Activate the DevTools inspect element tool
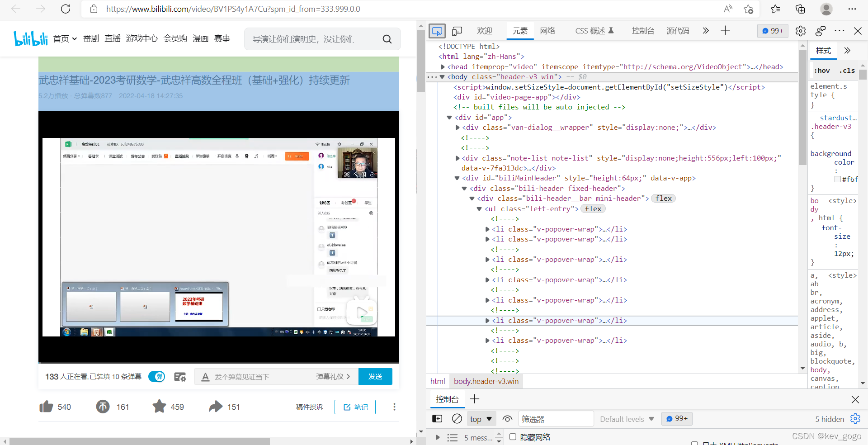Screen dimensions: 868x445 437,31
